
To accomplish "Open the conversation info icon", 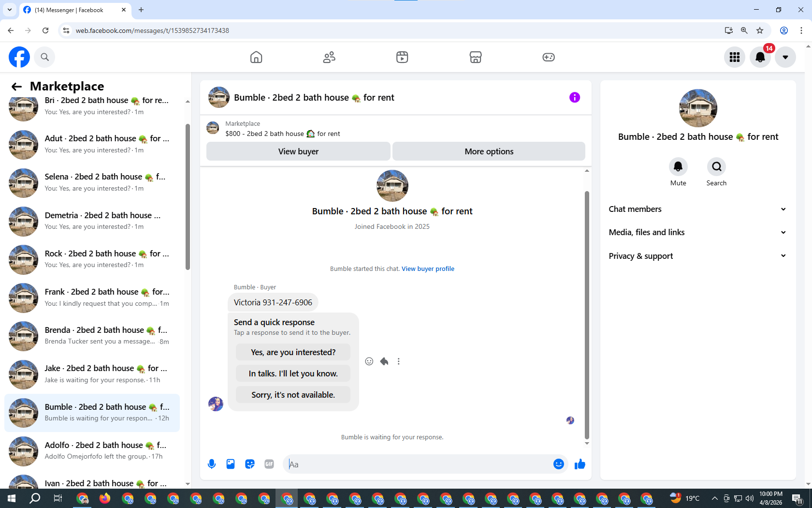I will coord(574,97).
